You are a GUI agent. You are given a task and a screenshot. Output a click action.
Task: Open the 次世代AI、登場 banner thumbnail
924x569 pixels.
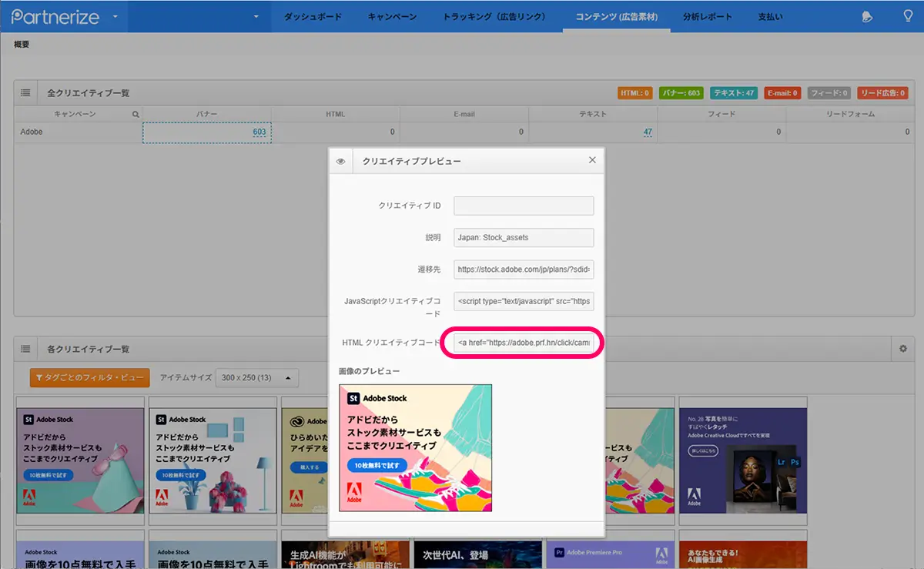(x=477, y=555)
